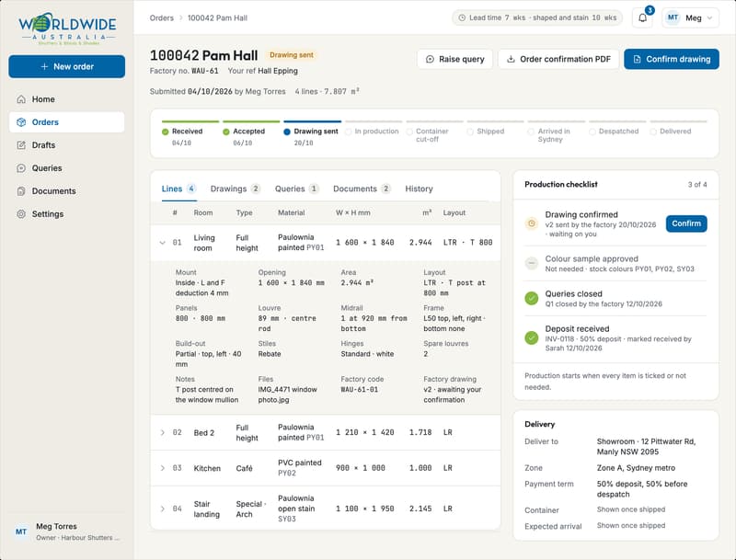
Task: Click the 1.718 area cell for Bed 2
Action: (x=420, y=432)
